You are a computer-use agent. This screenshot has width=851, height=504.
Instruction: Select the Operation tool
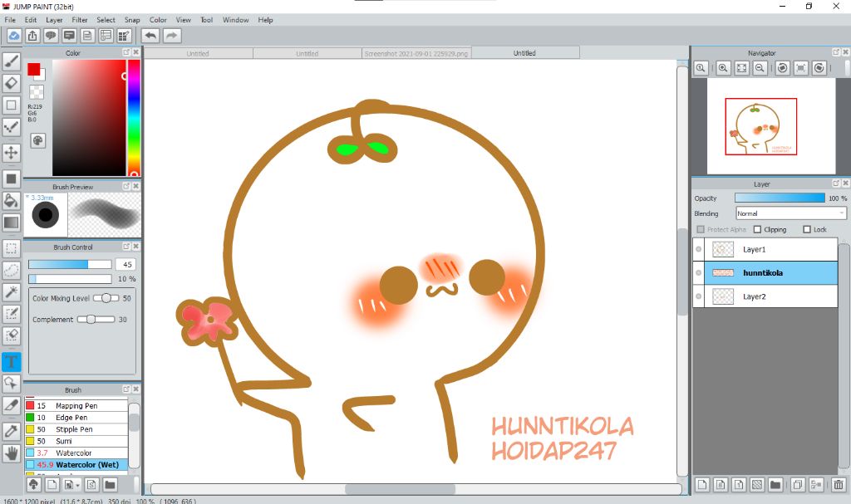tap(12, 383)
